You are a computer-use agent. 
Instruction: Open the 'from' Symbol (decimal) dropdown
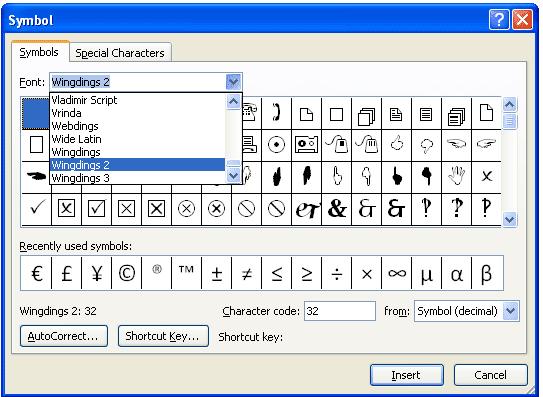[x=510, y=311]
